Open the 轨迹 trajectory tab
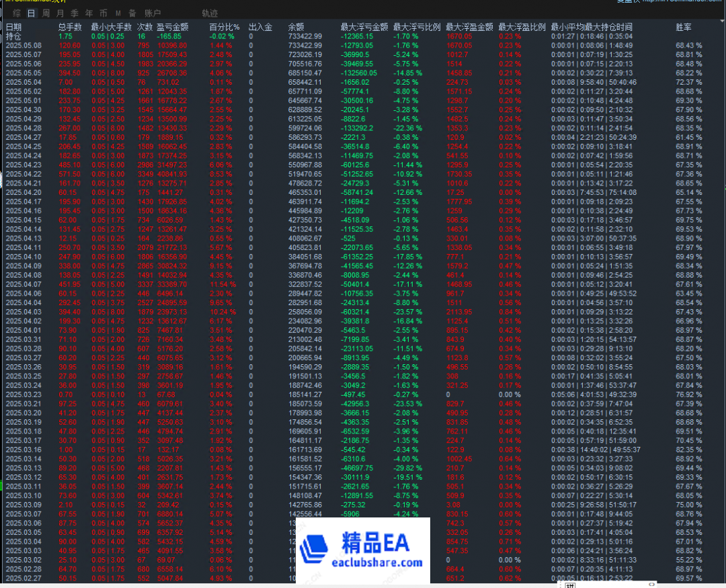 click(x=210, y=13)
